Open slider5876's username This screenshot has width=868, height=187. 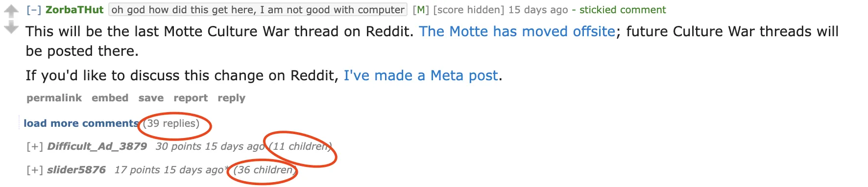[x=76, y=170]
